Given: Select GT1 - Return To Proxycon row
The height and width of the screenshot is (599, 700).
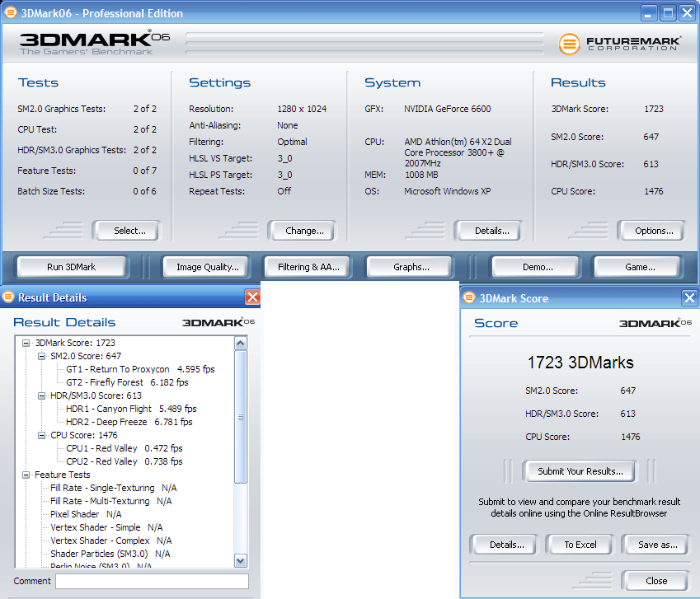Looking at the screenshot, I should point(140,369).
